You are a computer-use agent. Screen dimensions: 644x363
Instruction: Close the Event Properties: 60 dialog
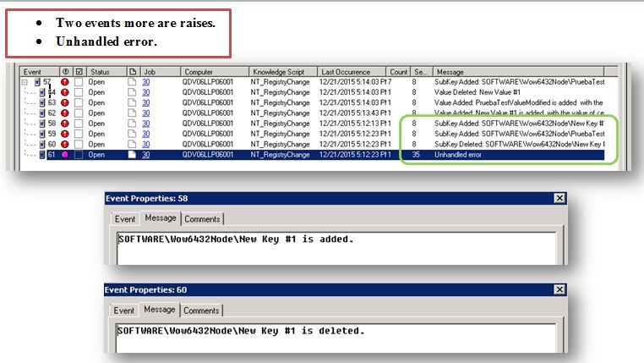point(559,289)
